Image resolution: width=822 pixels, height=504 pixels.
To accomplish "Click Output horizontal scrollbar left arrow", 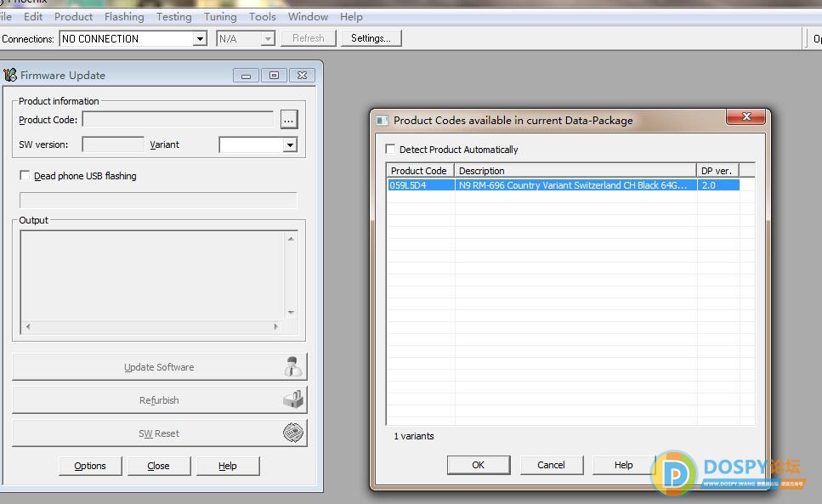I will 28,326.
